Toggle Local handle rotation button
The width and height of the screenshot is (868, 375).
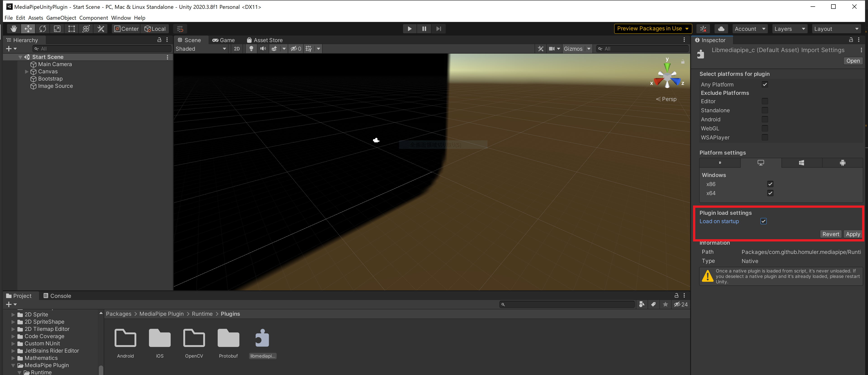[x=155, y=29]
